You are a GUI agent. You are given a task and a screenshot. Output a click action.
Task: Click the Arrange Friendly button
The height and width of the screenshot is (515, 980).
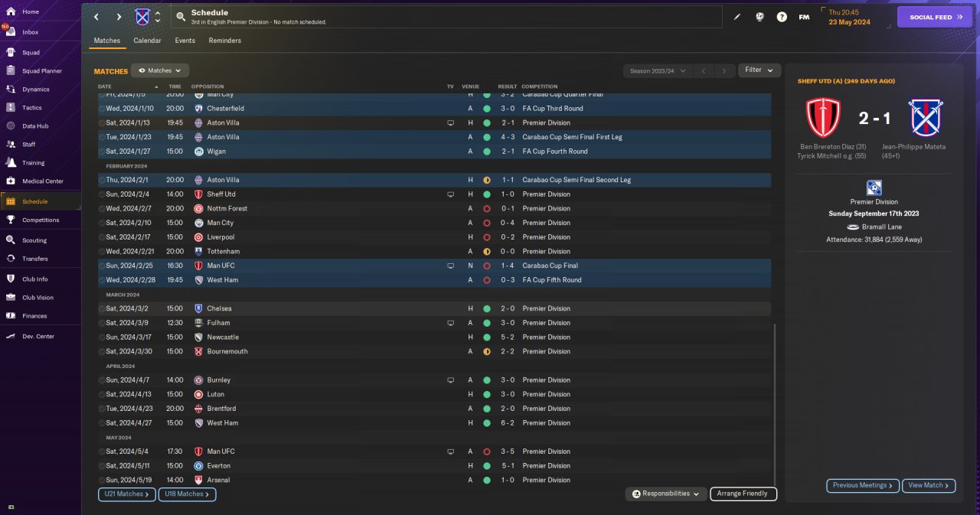point(743,494)
